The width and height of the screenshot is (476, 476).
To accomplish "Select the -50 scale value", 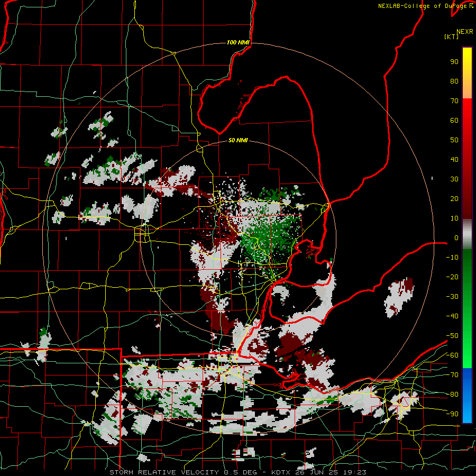I will pyautogui.click(x=452, y=336).
